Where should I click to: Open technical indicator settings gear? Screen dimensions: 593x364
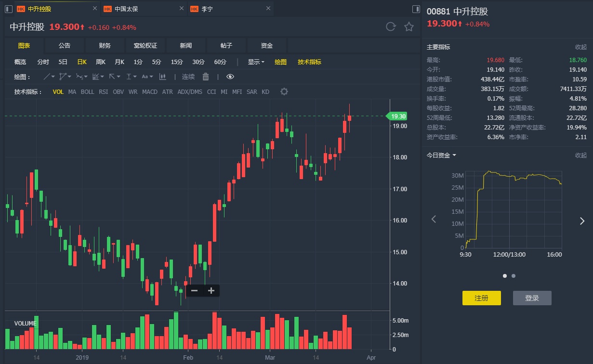[284, 91]
